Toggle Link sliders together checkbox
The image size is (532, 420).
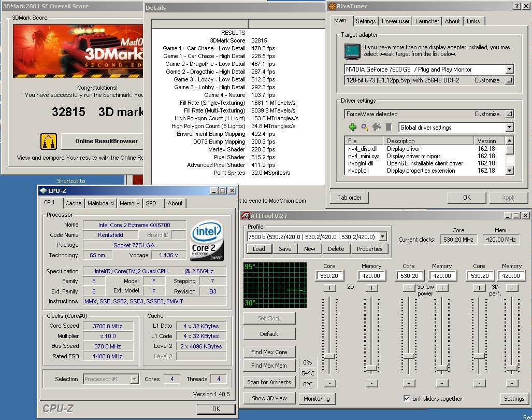pyautogui.click(x=407, y=398)
